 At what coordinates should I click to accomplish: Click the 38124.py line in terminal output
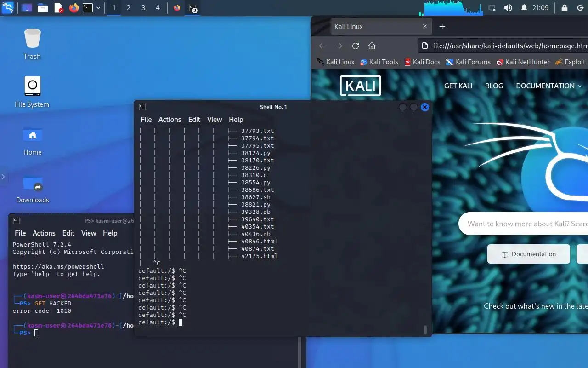[255, 153]
